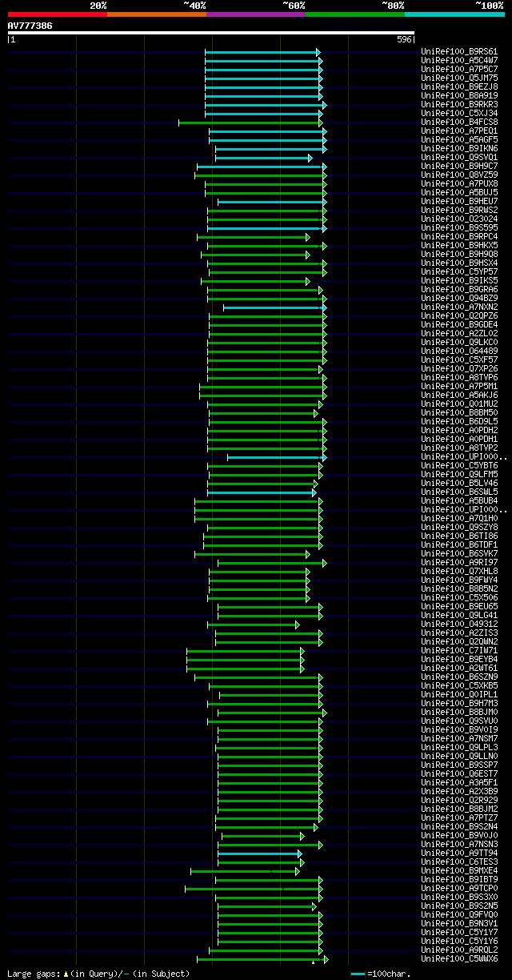Click the green ~80% identity legend segment

click(355, 14)
